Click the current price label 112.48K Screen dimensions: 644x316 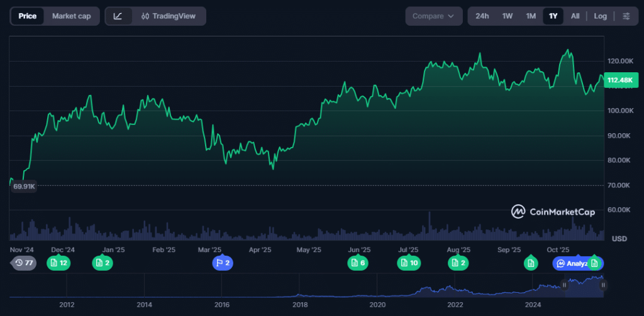(621, 80)
